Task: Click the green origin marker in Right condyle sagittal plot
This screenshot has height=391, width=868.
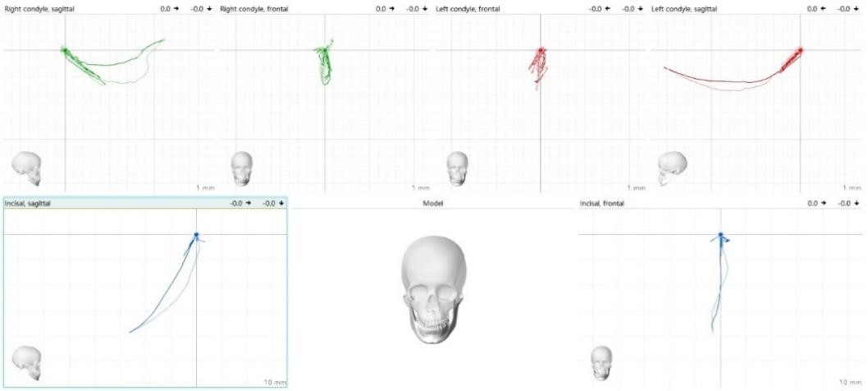Action: point(65,50)
